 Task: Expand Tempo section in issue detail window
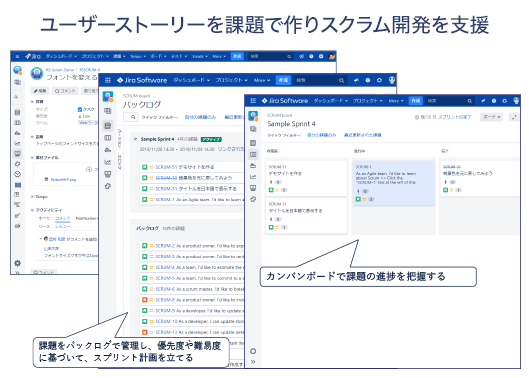[x=32, y=196]
